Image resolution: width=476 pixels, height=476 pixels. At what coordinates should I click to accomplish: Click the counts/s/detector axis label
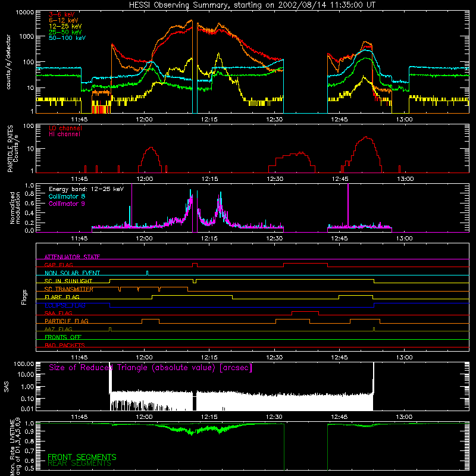(8, 62)
